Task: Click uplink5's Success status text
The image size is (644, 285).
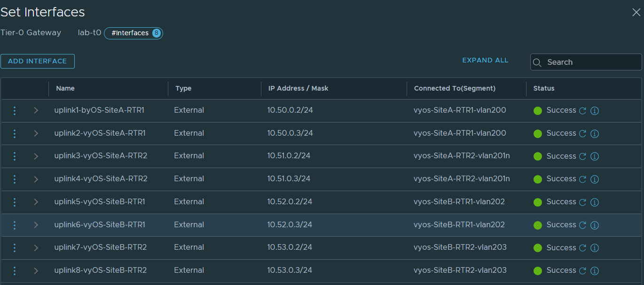Action: [561, 202]
